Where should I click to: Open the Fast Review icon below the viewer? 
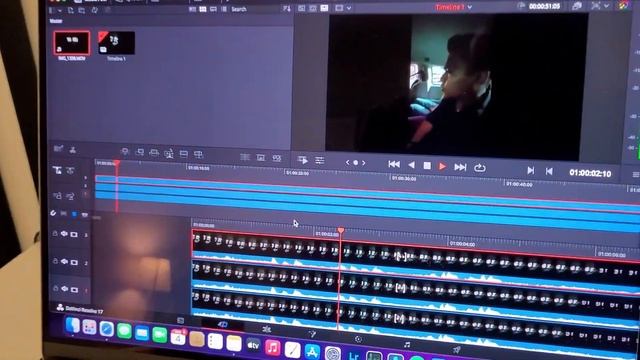coord(303,160)
